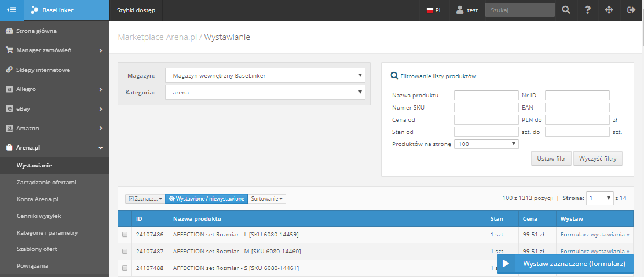
Task: Click into the Nr ID field
Action: click(x=577, y=96)
